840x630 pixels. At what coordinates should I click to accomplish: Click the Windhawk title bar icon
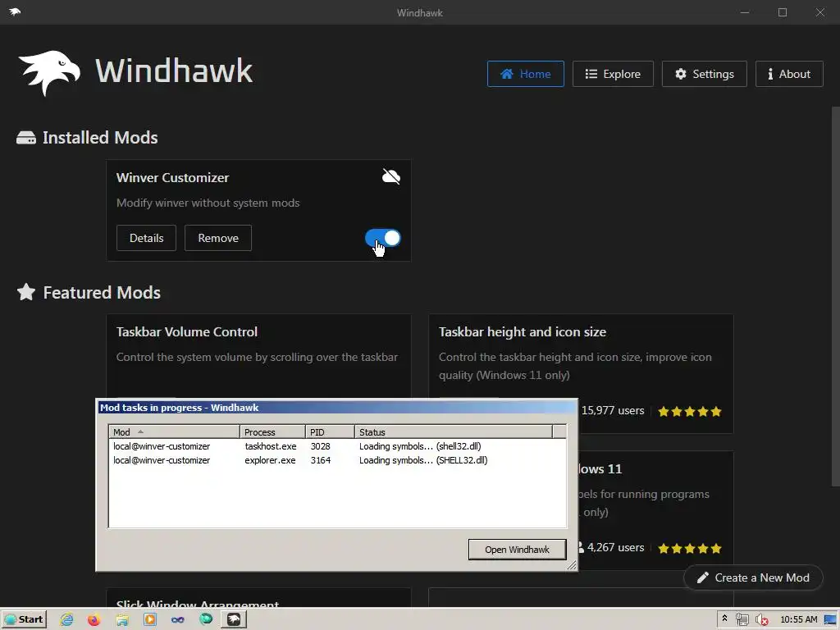click(x=15, y=11)
